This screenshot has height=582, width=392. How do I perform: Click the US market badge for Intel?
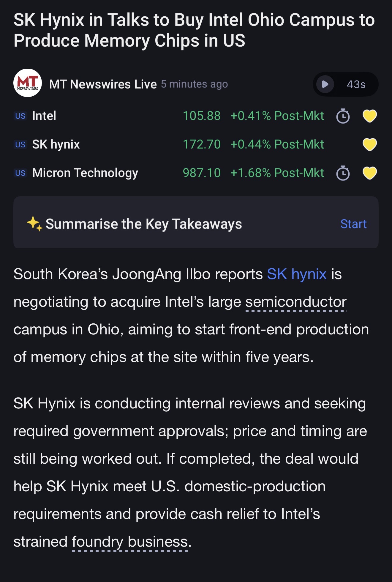point(20,116)
